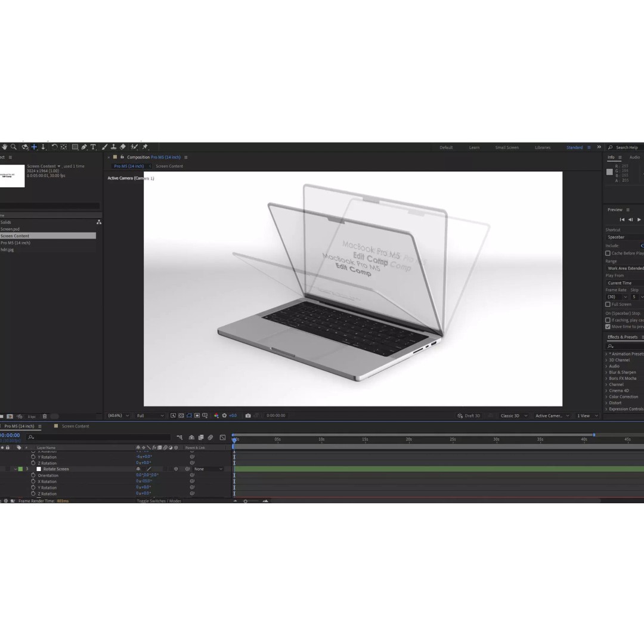
Task: Select the Pen tool
Action: [x=84, y=147]
